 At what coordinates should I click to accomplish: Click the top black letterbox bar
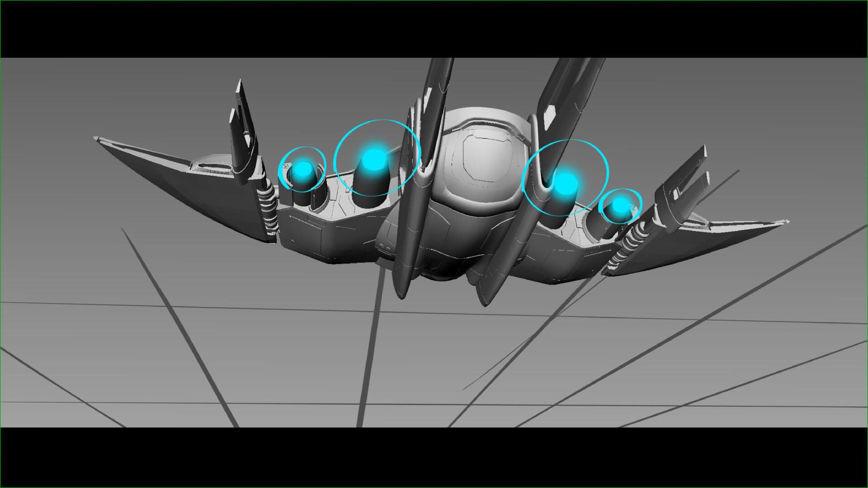pos(434,29)
